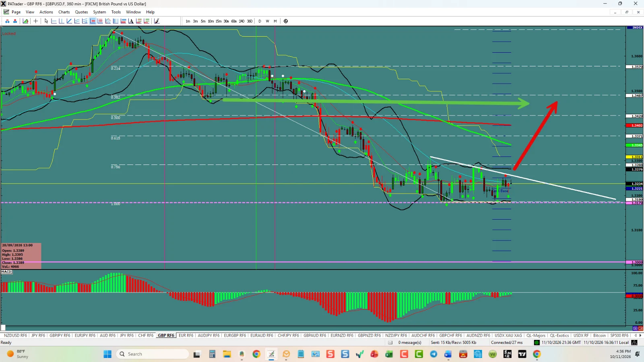Screen dimensions: 644x362
Task: Switch to the NZDUSD RF6 tab
Action: point(15,335)
